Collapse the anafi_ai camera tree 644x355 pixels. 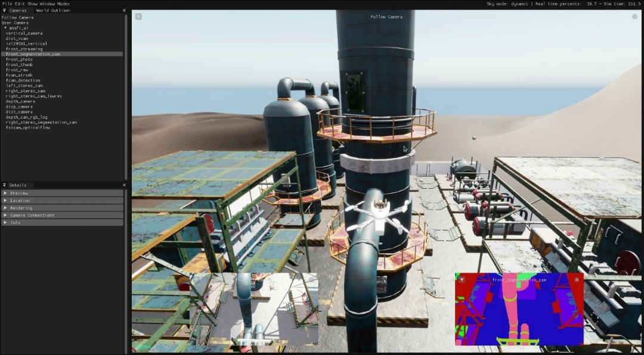[5, 27]
